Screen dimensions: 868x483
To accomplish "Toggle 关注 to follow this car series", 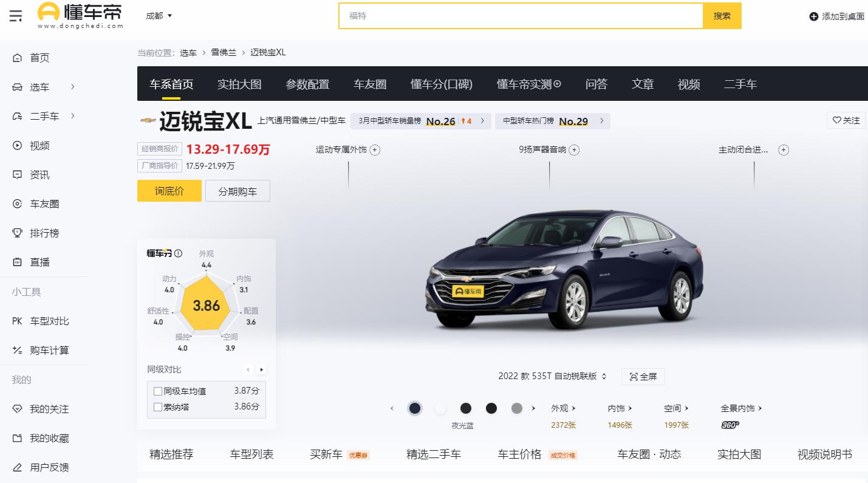I will tap(846, 120).
